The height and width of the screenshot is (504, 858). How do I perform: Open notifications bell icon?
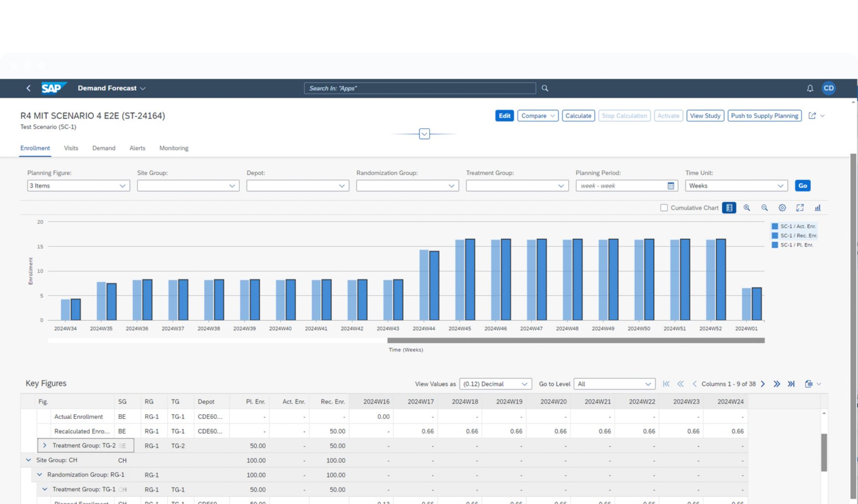point(810,88)
